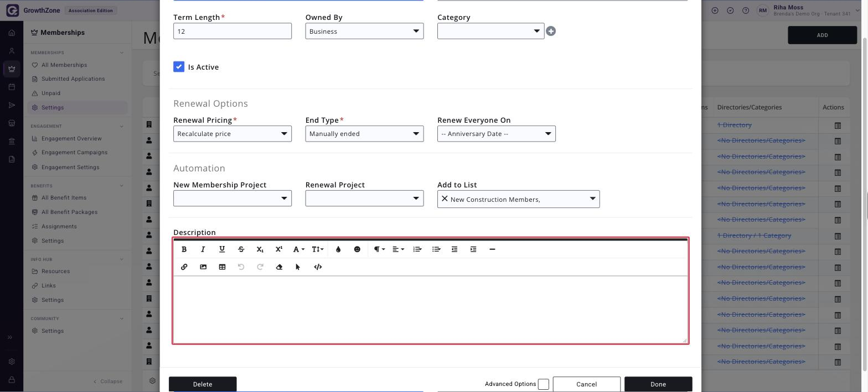868x392 pixels.
Task: Click the Done button
Action: (658, 384)
